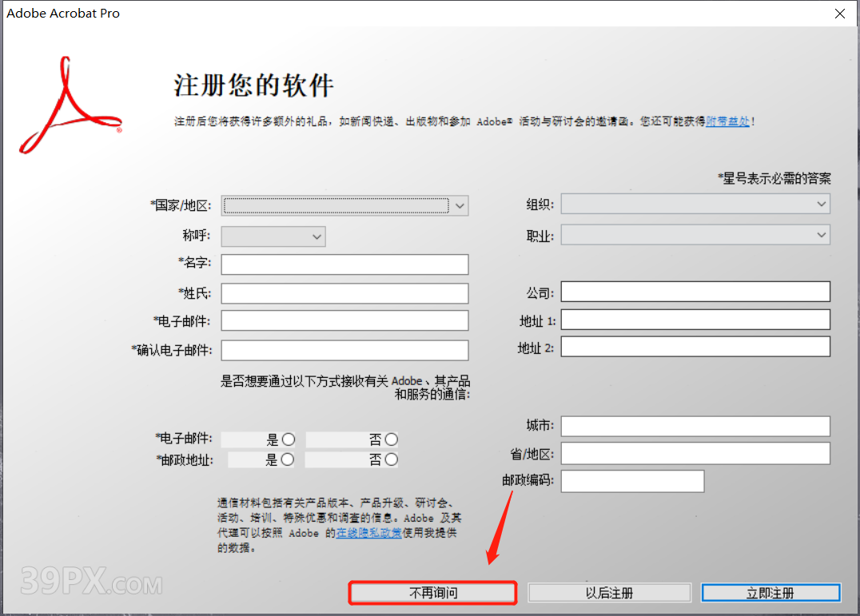Image resolution: width=860 pixels, height=616 pixels.
Task: Click the red Adobe logo icon
Action: point(68,104)
